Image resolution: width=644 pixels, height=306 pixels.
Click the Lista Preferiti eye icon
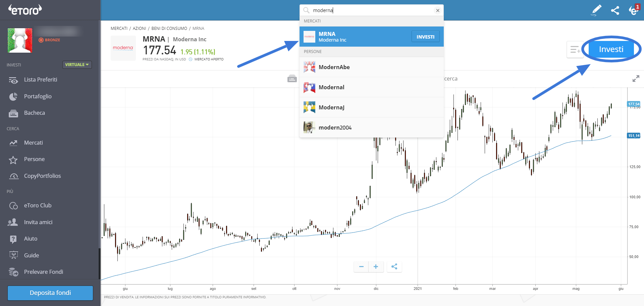click(x=13, y=80)
